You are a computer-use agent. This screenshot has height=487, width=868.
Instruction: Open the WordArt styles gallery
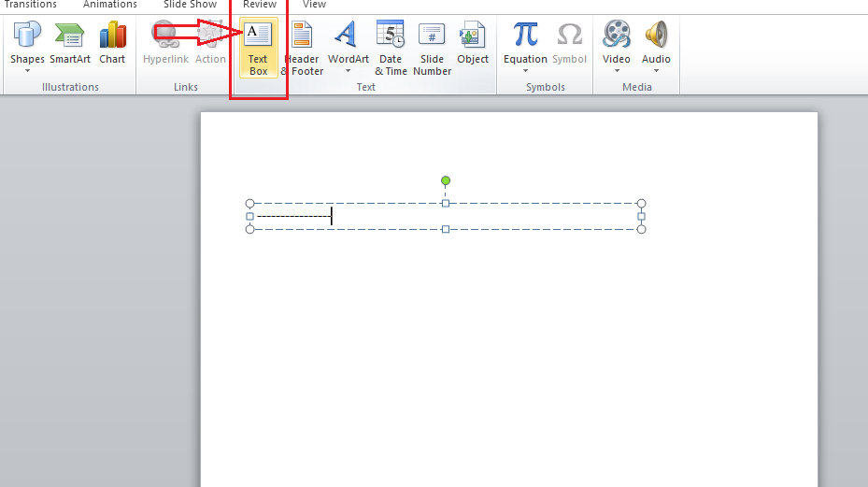coord(348,49)
